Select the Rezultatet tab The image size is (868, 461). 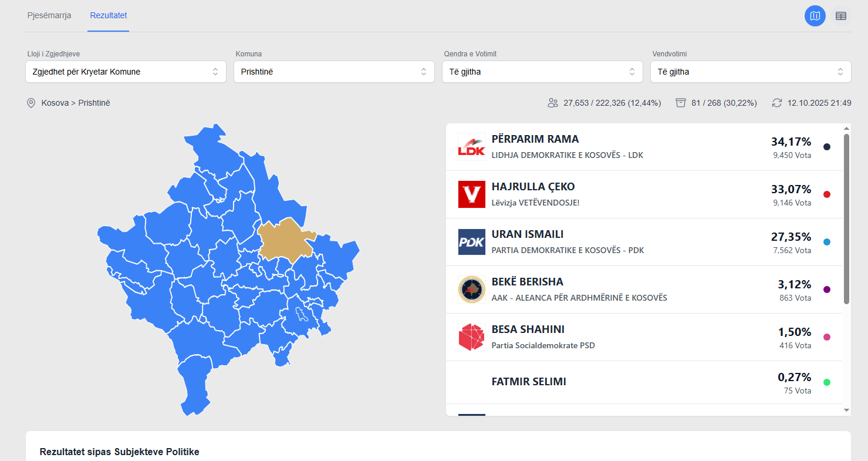(109, 15)
